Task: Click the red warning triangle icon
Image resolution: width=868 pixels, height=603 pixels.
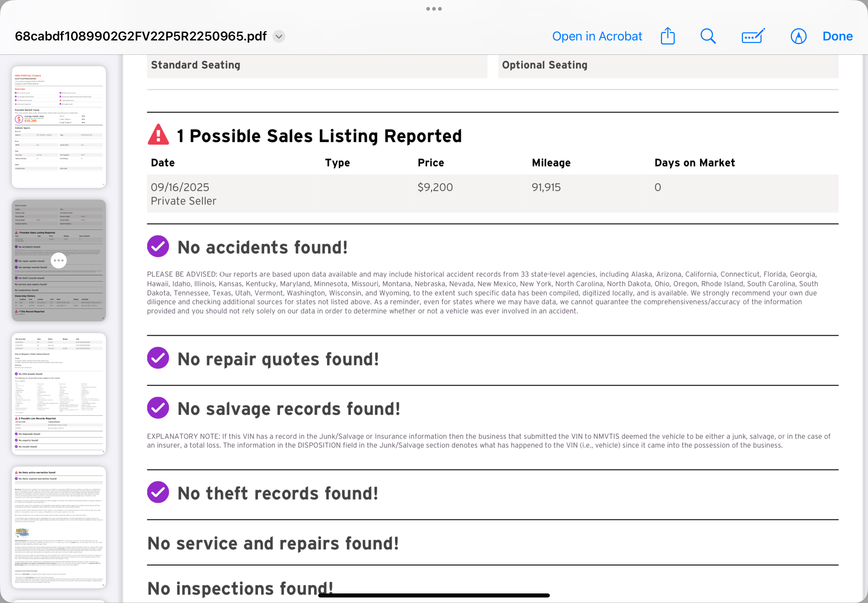Action: click(x=158, y=135)
